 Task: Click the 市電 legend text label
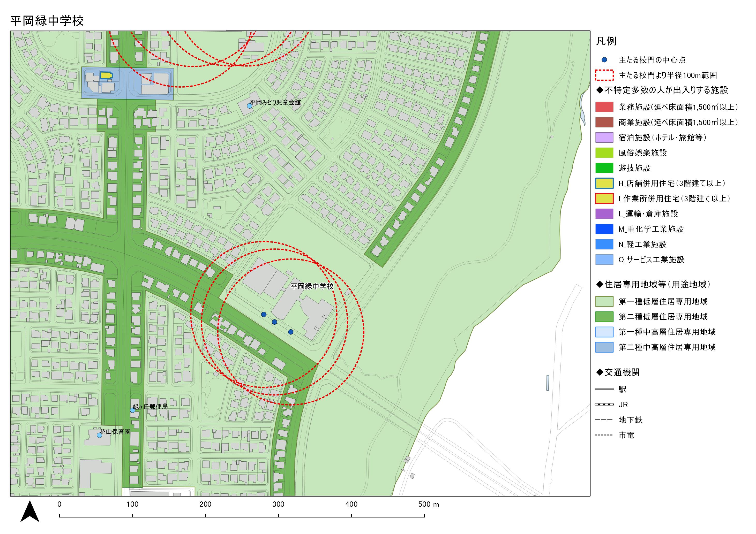coord(626,435)
